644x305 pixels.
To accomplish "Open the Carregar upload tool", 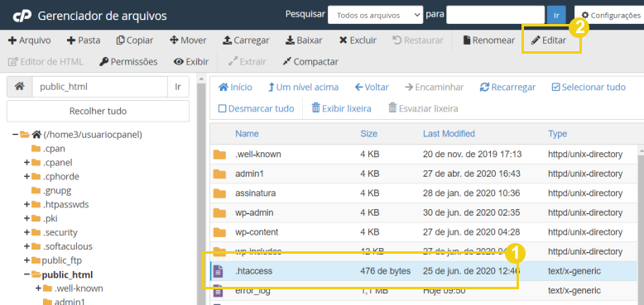I will [246, 41].
